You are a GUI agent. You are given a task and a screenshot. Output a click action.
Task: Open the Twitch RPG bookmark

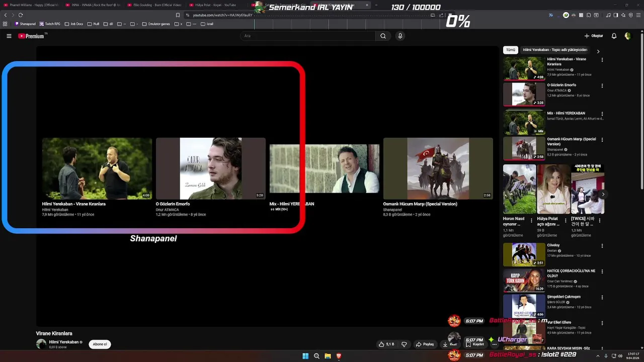click(x=50, y=24)
